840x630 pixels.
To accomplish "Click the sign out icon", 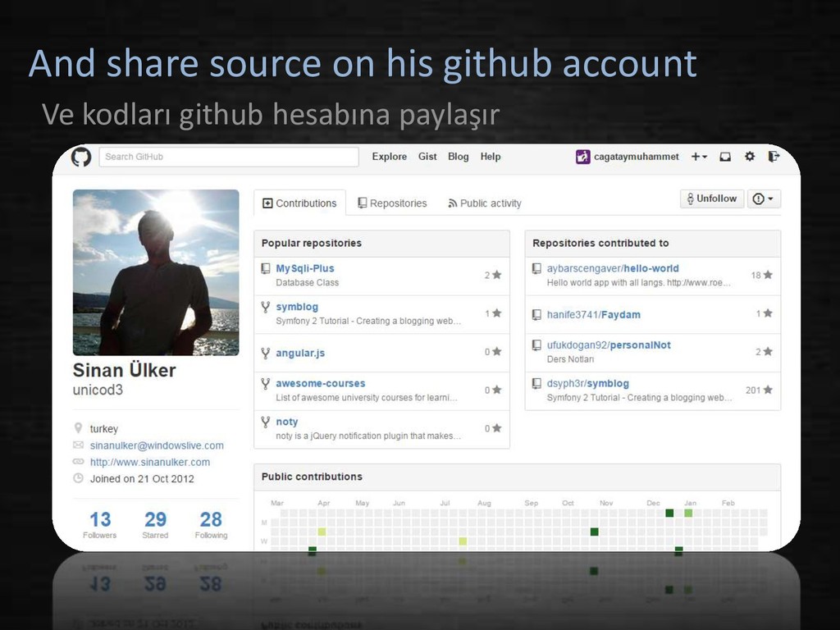I will [x=774, y=157].
